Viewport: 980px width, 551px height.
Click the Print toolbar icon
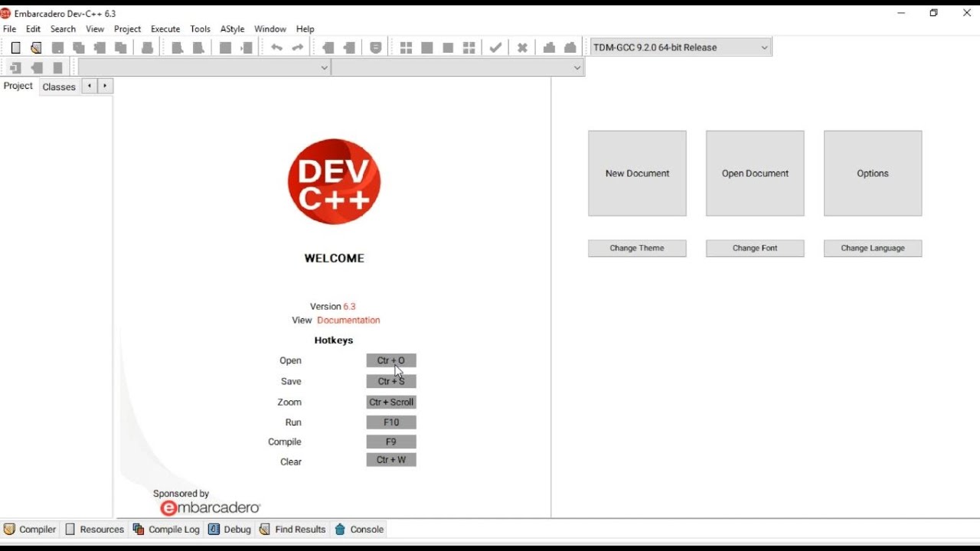click(x=148, y=47)
